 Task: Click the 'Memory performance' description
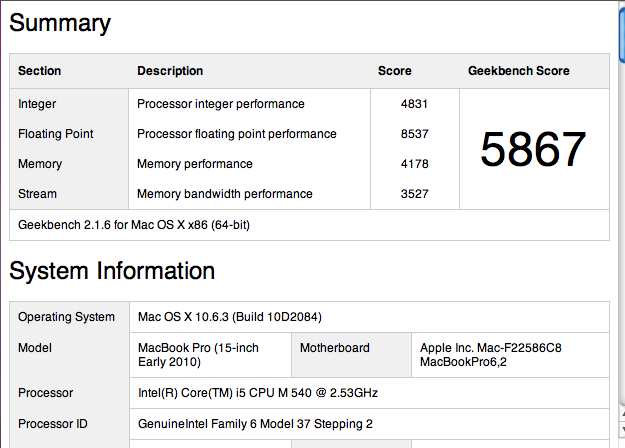click(195, 164)
